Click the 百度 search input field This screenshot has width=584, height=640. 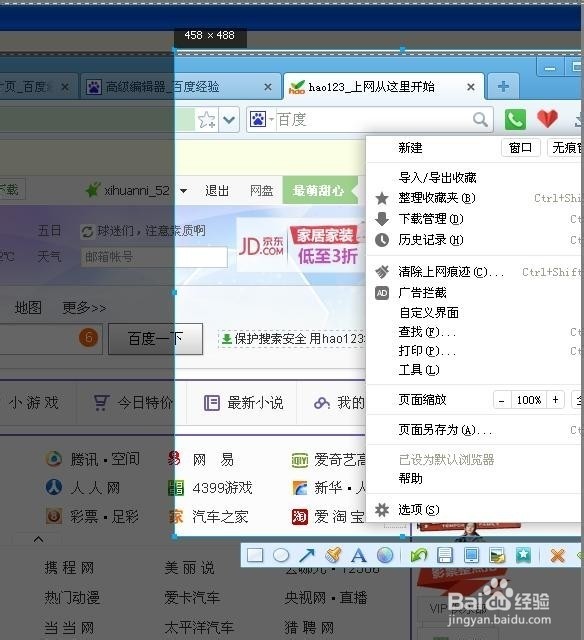[373, 120]
